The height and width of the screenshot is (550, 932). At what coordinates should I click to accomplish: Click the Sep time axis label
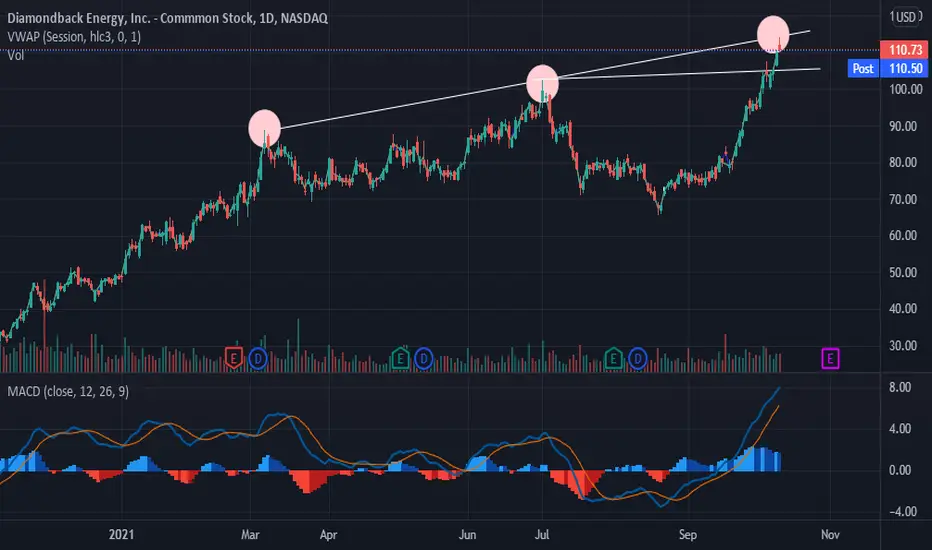688,535
